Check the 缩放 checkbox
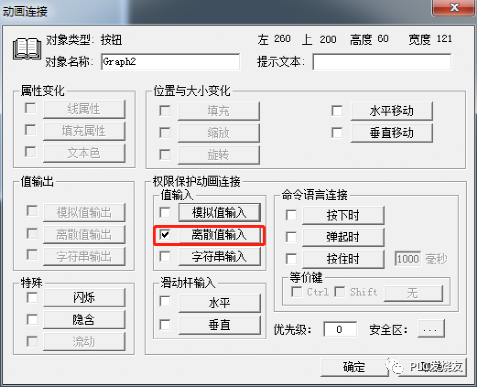This screenshot has height=387, width=477. 165,133
